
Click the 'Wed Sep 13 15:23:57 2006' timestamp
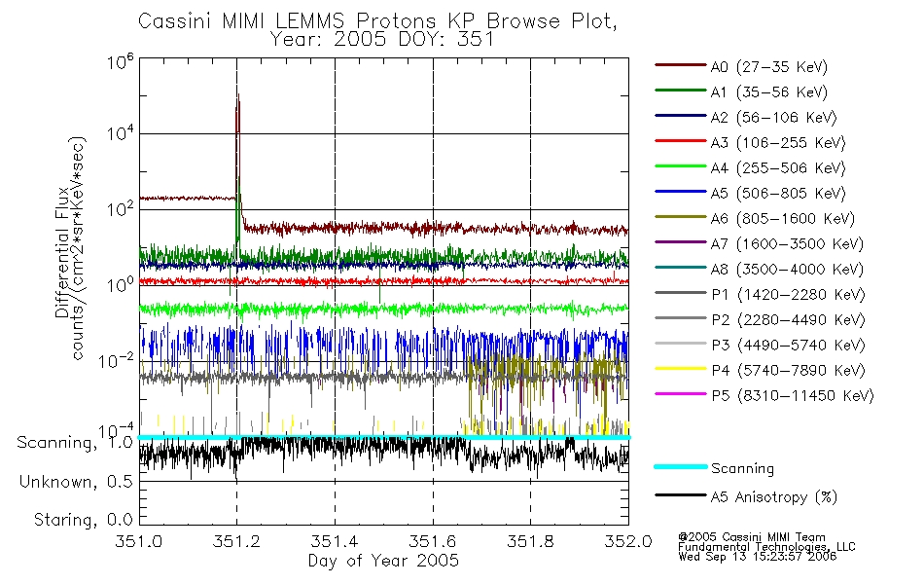pos(758,557)
